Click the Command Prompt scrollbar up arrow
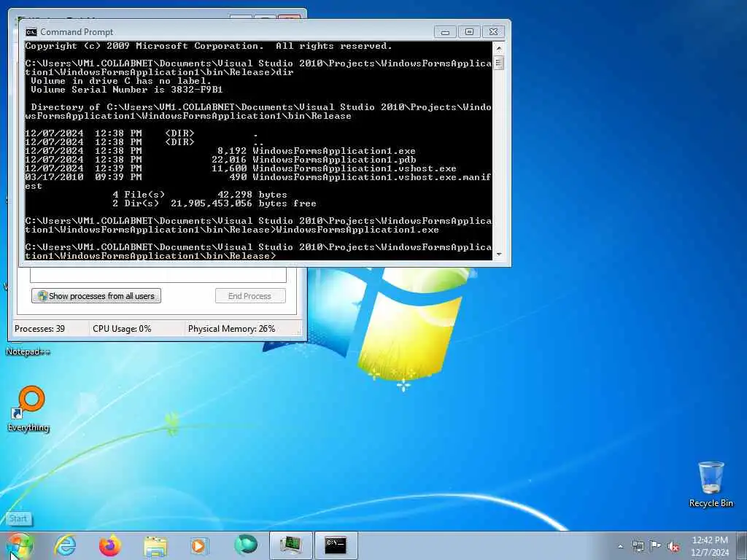 click(499, 48)
